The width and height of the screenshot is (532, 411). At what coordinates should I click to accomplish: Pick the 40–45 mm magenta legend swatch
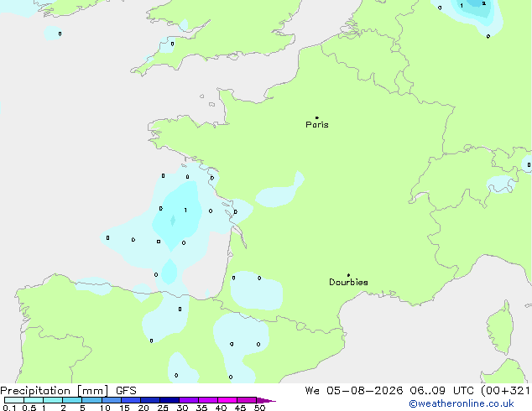[227, 400]
